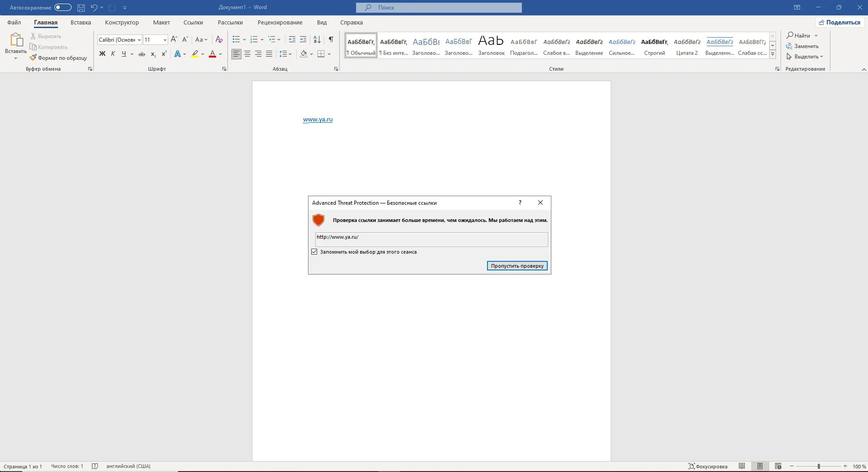Click the Поделиться button

840,22
